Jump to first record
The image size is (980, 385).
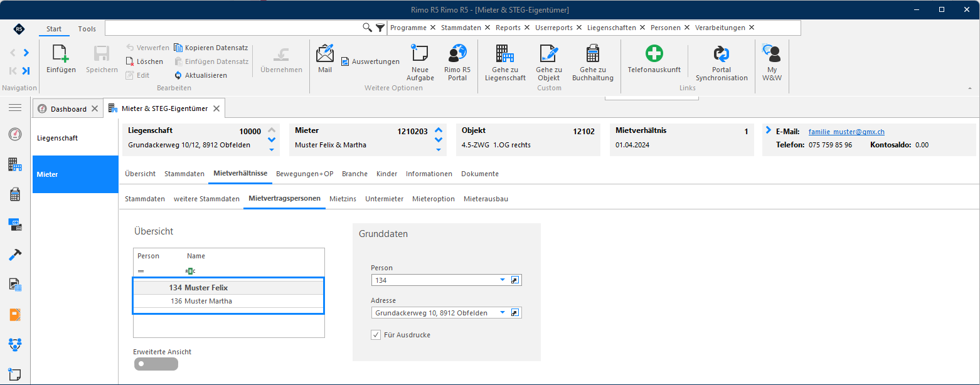click(13, 71)
